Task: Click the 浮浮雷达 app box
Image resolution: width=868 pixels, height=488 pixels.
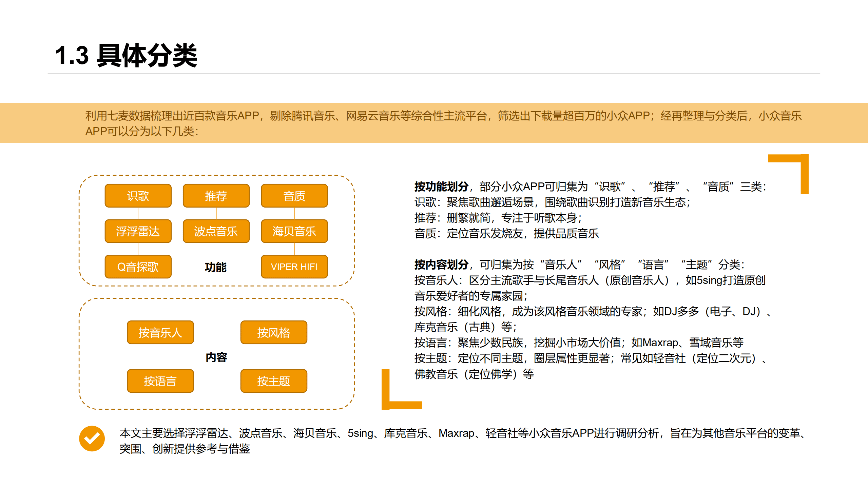Action: click(x=138, y=231)
